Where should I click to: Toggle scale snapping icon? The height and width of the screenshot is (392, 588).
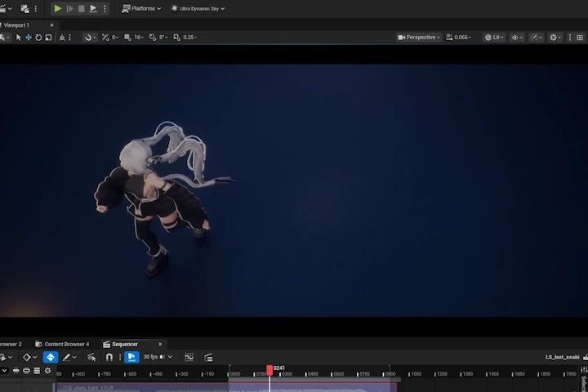pyautogui.click(x=176, y=38)
